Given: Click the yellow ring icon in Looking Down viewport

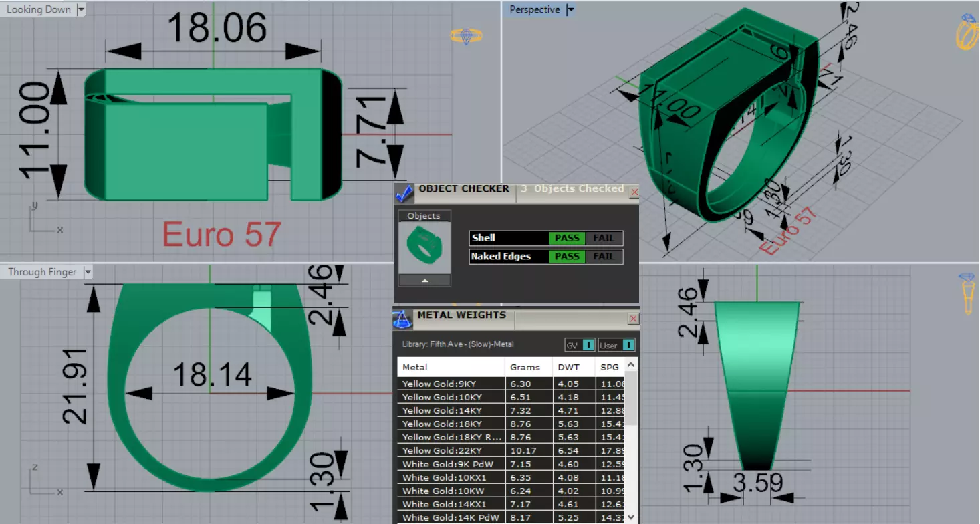Looking at the screenshot, I should click(x=466, y=35).
